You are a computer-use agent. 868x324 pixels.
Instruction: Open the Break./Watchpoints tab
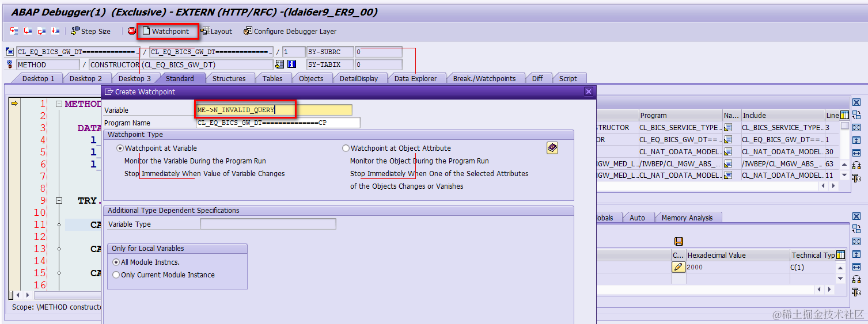[x=484, y=78]
